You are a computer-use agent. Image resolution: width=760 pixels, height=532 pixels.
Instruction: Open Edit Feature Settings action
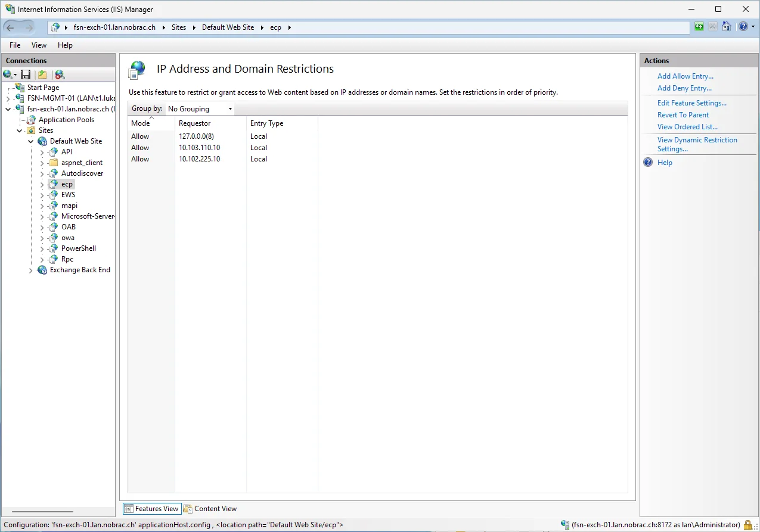[691, 103]
